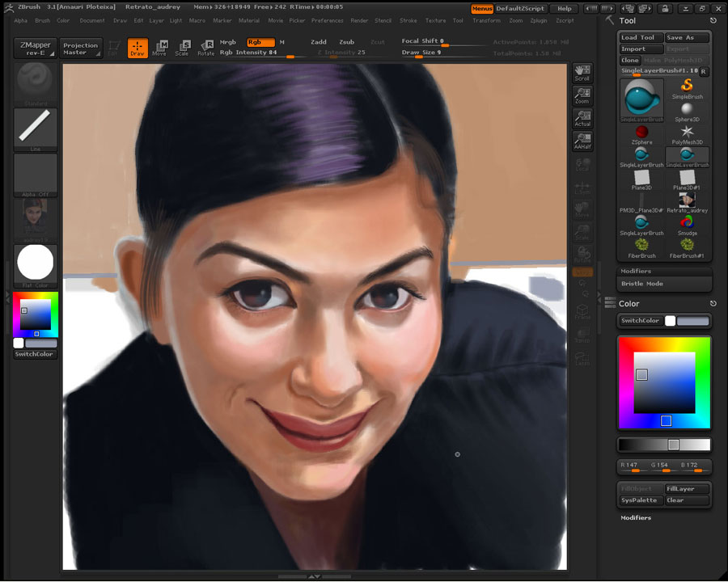This screenshot has width=728, height=582.
Task: Click the Zoom canvas icon
Action: pyautogui.click(x=582, y=95)
